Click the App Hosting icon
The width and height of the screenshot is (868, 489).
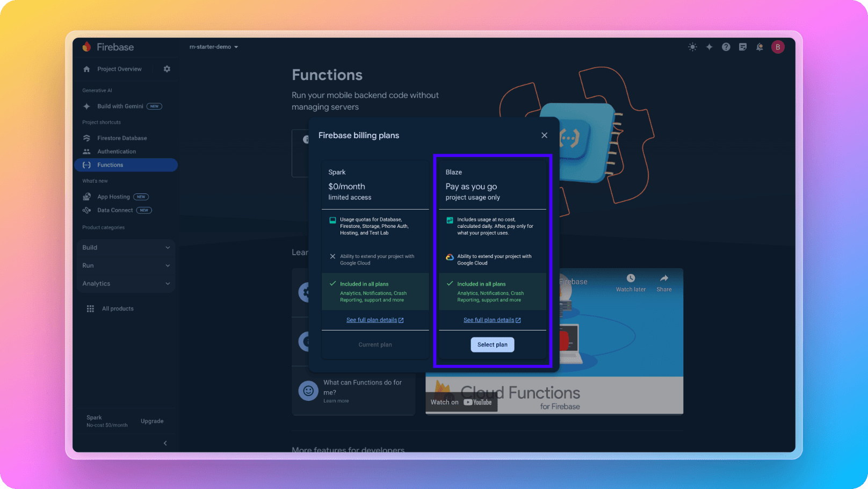click(86, 197)
